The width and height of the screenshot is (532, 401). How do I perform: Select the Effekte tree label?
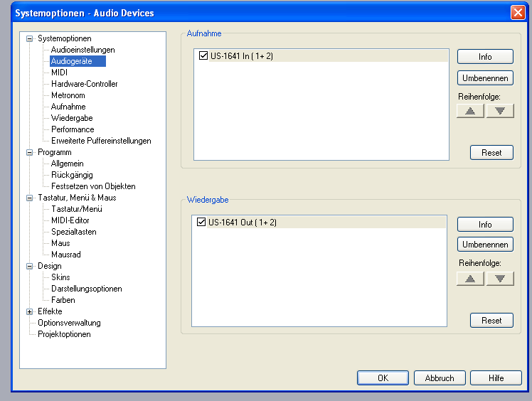coord(50,311)
